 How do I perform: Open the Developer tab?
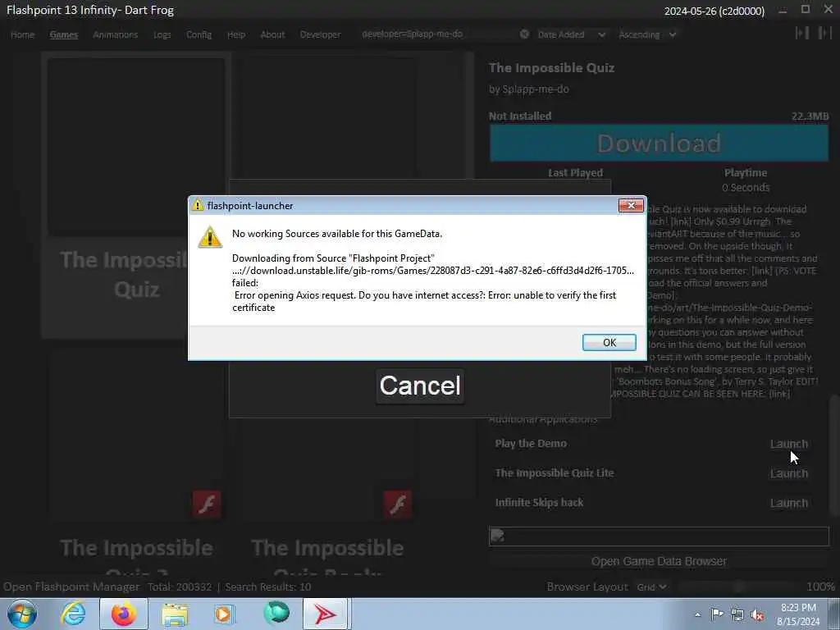(x=321, y=34)
